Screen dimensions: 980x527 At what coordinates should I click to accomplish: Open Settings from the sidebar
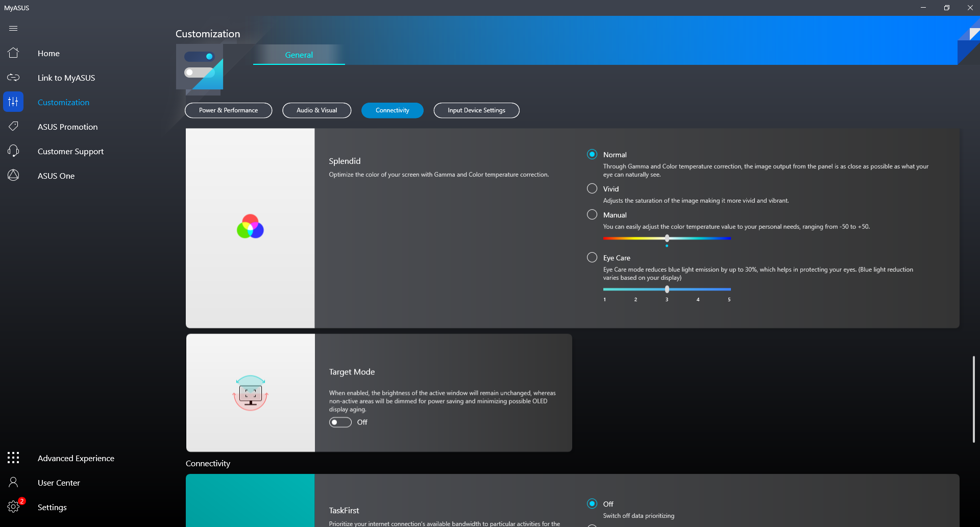click(52, 507)
